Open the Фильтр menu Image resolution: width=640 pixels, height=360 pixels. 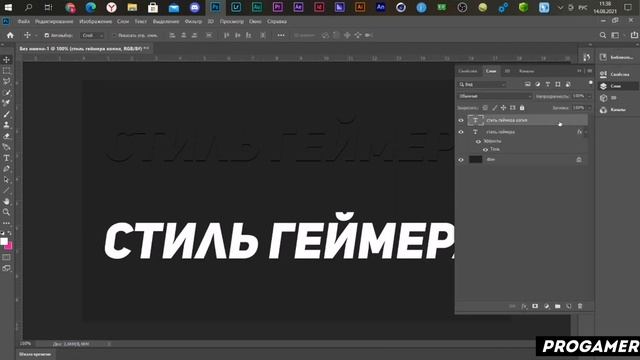pyautogui.click(x=193, y=21)
